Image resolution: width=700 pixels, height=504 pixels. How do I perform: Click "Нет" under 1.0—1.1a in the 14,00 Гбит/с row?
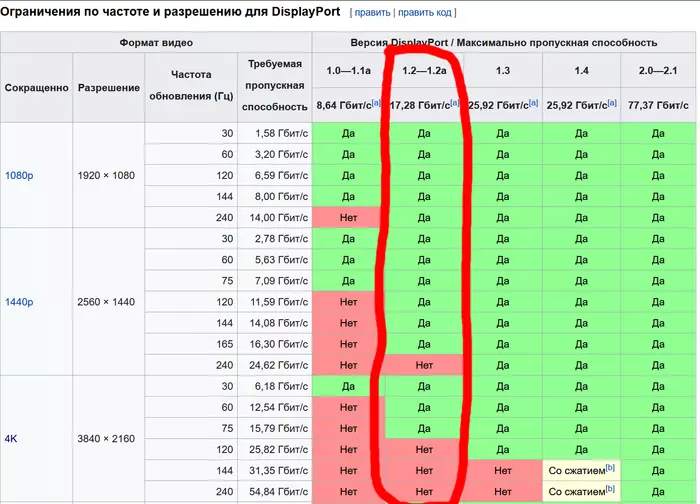point(348,217)
